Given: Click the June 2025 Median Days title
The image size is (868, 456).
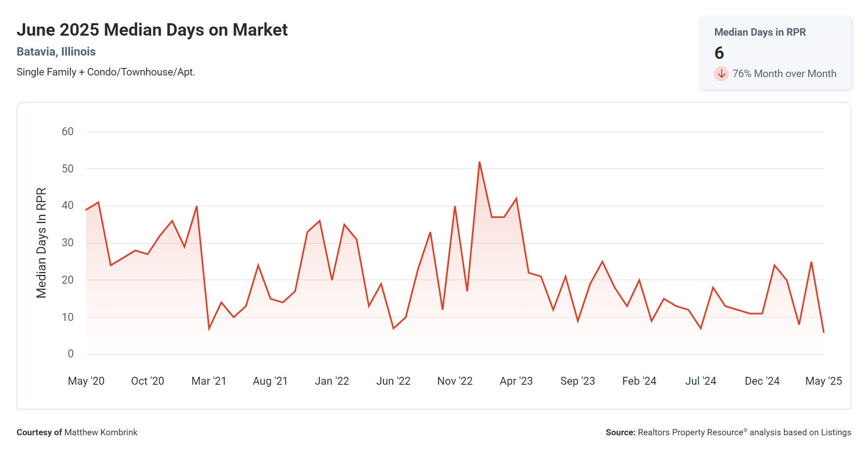Looking at the screenshot, I should pyautogui.click(x=152, y=30).
